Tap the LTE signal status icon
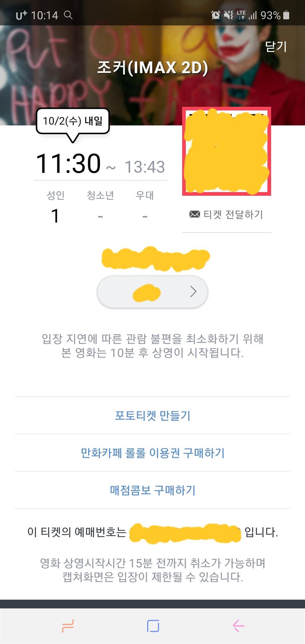The width and height of the screenshot is (305, 644). 242,15
